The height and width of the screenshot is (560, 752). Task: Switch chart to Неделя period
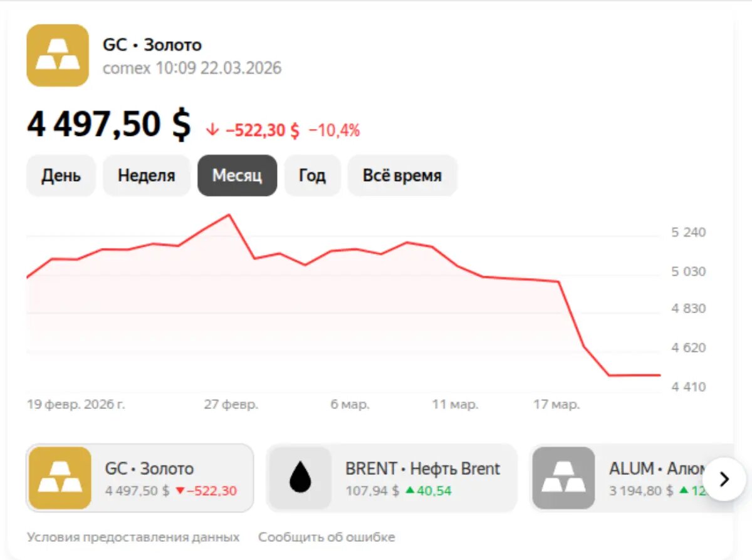(146, 175)
